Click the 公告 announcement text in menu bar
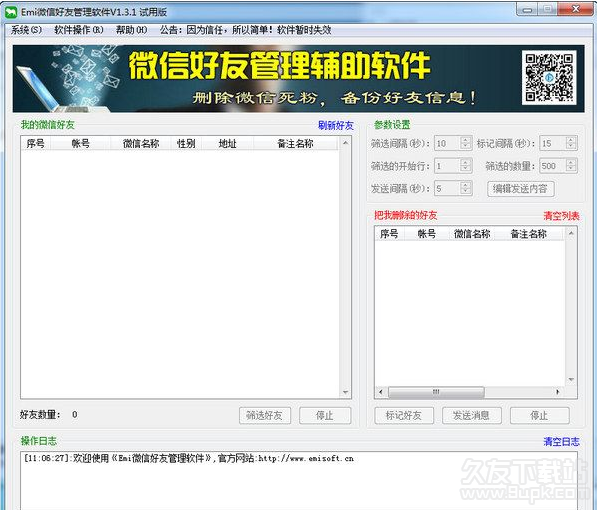The width and height of the screenshot is (597, 510). (246, 30)
